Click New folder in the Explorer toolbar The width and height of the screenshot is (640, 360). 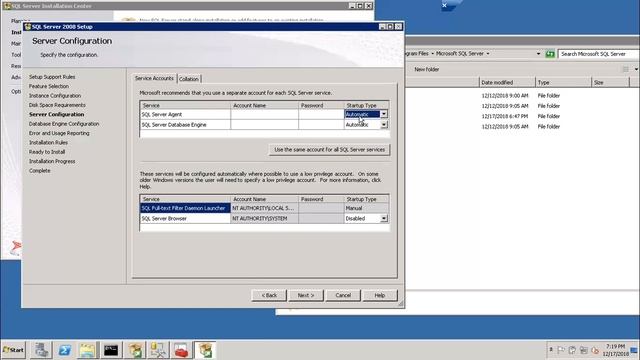tap(427, 69)
